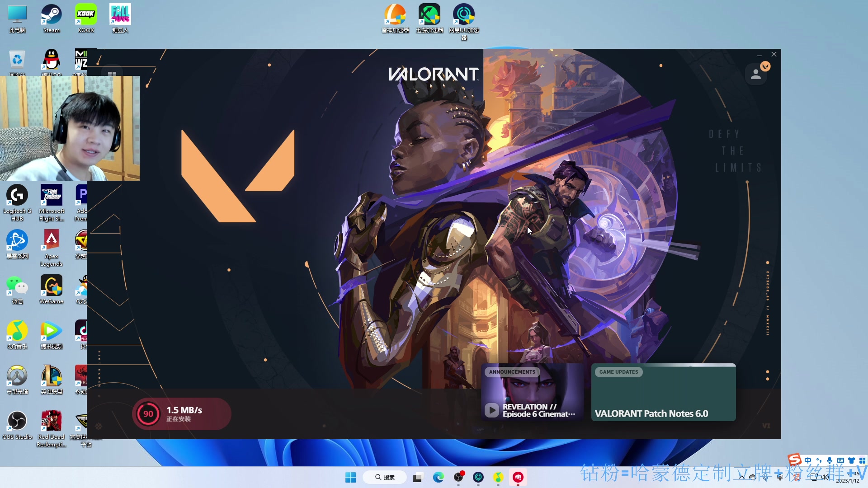
Task: Enable voice input microphone on Sogou bar
Action: pos(830,460)
